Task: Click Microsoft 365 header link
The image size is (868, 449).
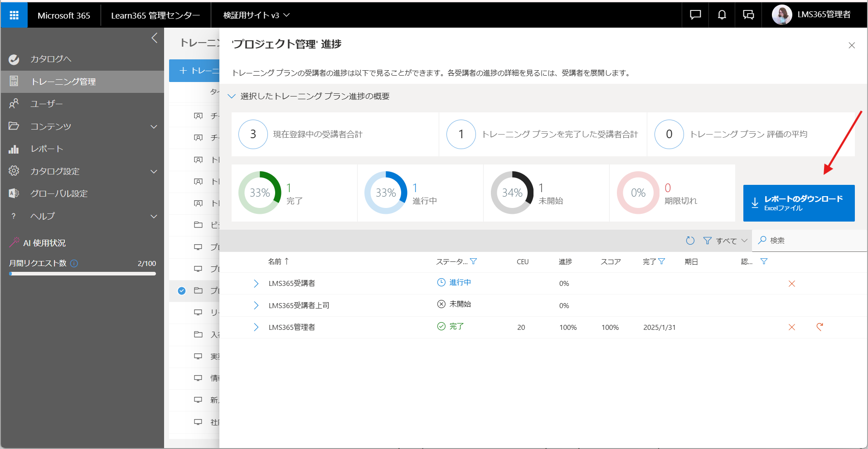Action: pos(64,15)
